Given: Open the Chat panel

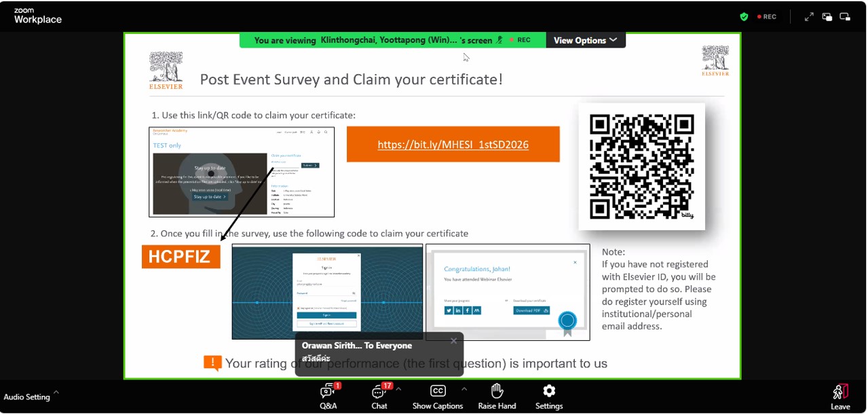Looking at the screenshot, I should pos(379,396).
